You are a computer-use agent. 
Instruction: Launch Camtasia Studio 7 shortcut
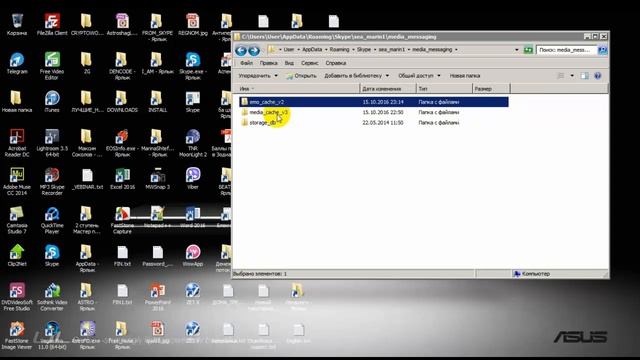click(17, 220)
